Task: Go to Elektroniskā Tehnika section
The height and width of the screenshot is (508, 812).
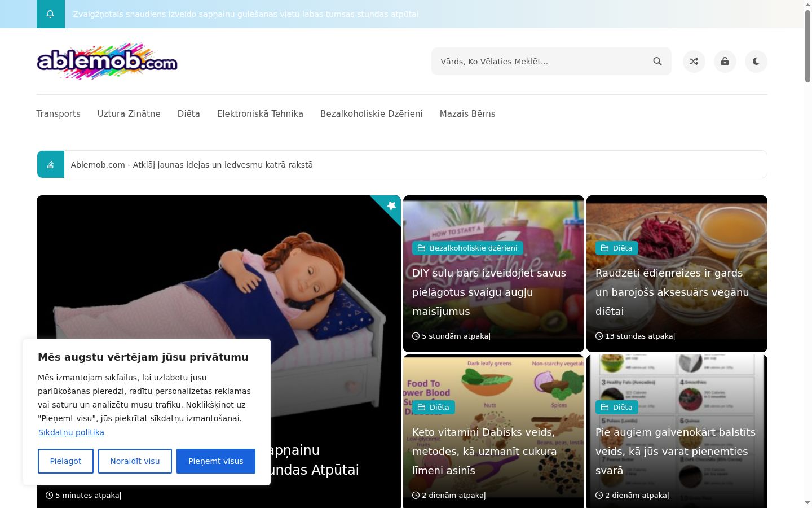Action: pyautogui.click(x=260, y=114)
